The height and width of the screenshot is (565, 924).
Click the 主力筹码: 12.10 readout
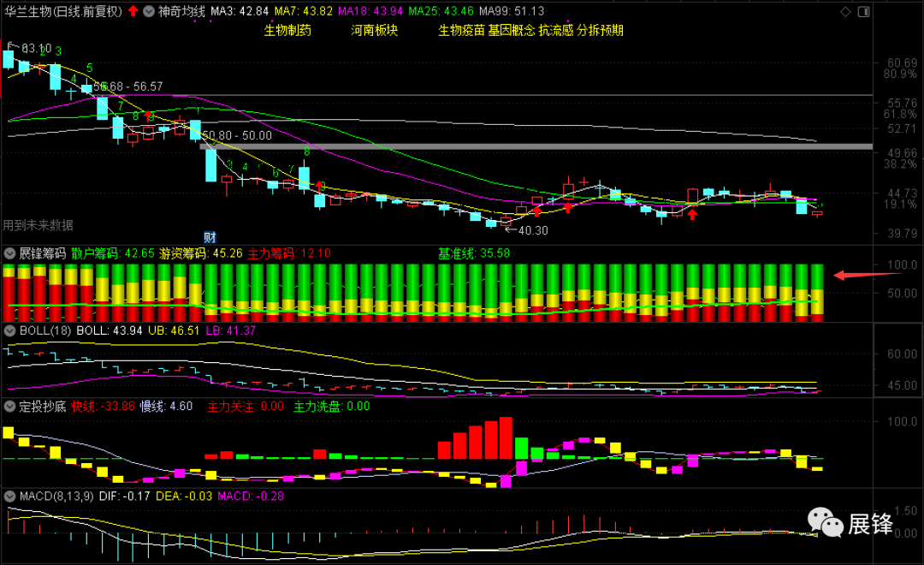289,253
